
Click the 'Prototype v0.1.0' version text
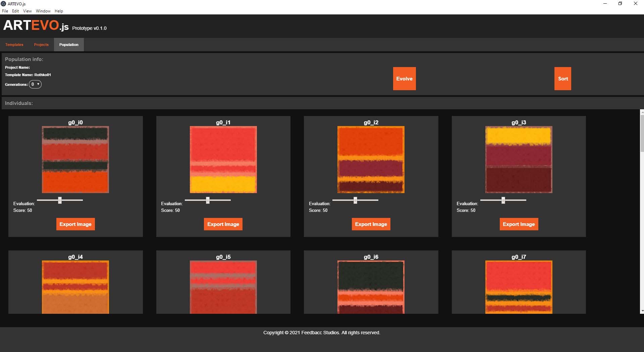(89, 28)
